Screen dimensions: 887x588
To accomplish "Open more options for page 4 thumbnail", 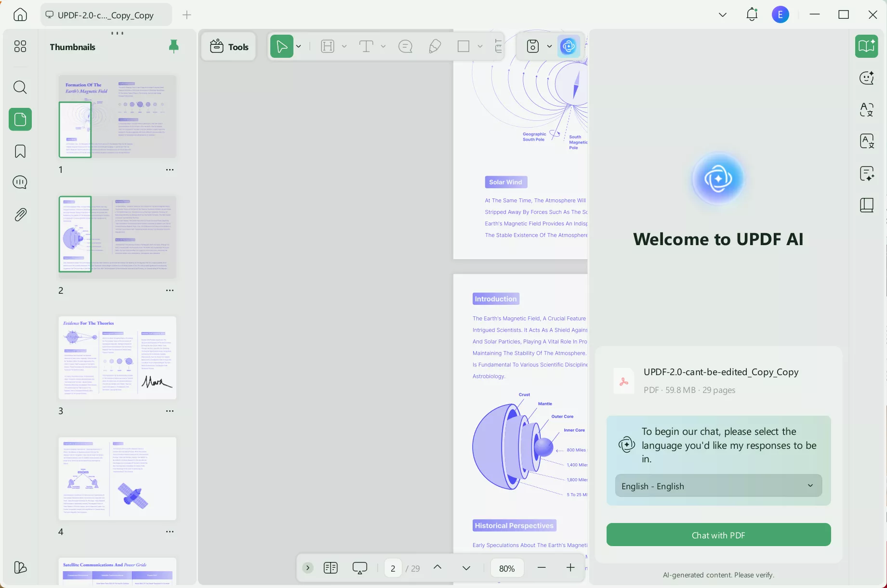I will 170,532.
